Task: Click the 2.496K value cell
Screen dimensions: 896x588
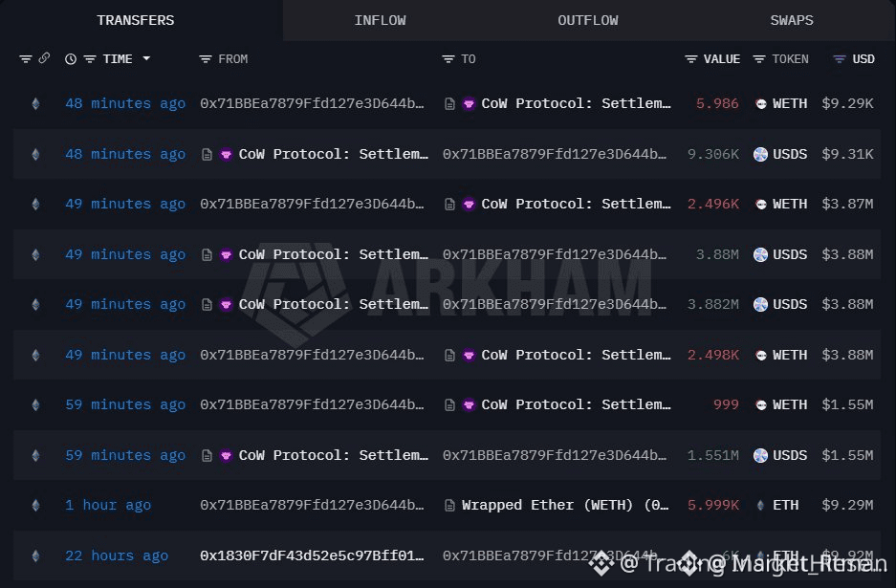Action: (x=713, y=204)
